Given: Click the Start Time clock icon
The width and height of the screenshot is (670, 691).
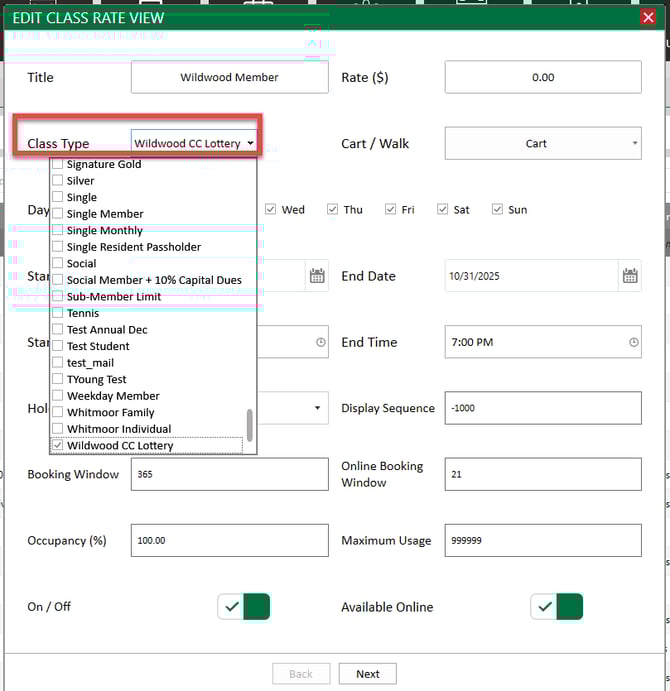Looking at the screenshot, I should click(x=320, y=342).
